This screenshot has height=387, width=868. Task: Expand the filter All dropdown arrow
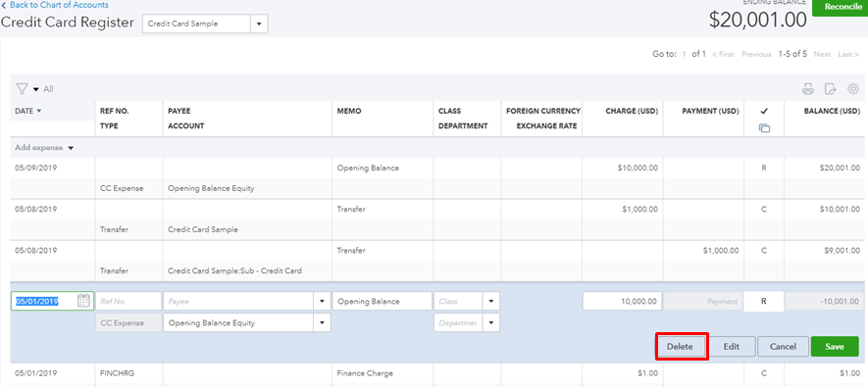click(x=36, y=89)
